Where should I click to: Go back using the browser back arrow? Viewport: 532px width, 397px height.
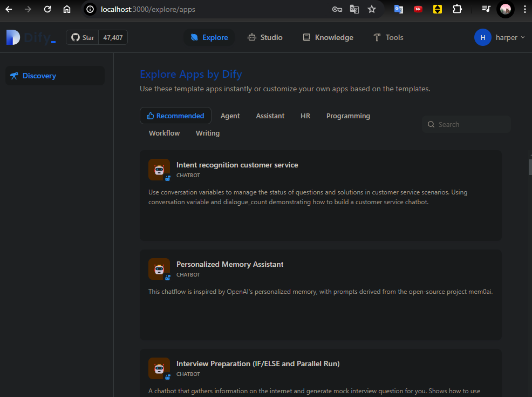tap(9, 9)
